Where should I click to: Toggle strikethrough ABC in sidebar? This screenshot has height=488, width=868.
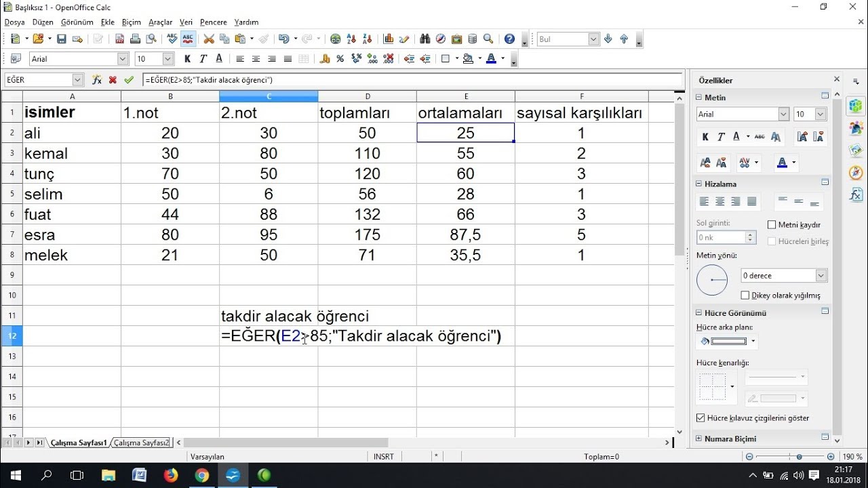click(x=759, y=137)
